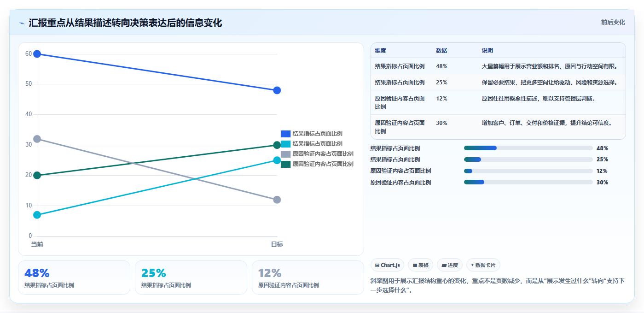Screen dimensions: 644x313
Task: Click the 数据卡片 chip label
Action: (486, 265)
